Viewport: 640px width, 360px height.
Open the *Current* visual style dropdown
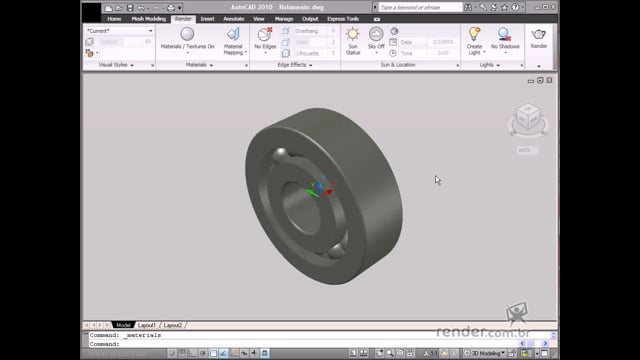119,31
